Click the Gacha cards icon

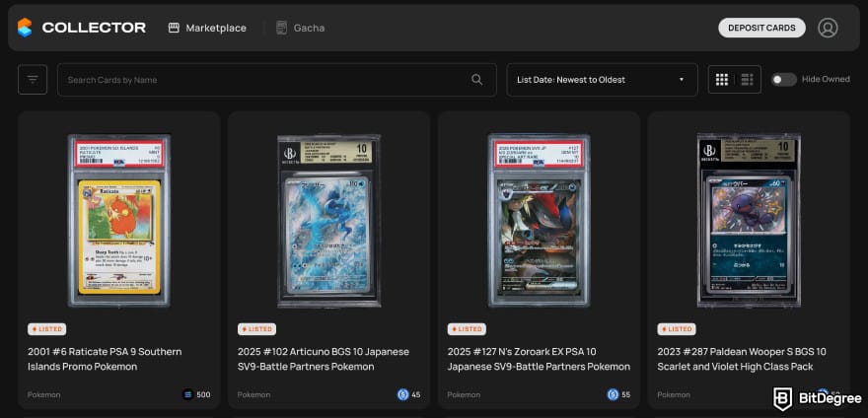(x=281, y=28)
